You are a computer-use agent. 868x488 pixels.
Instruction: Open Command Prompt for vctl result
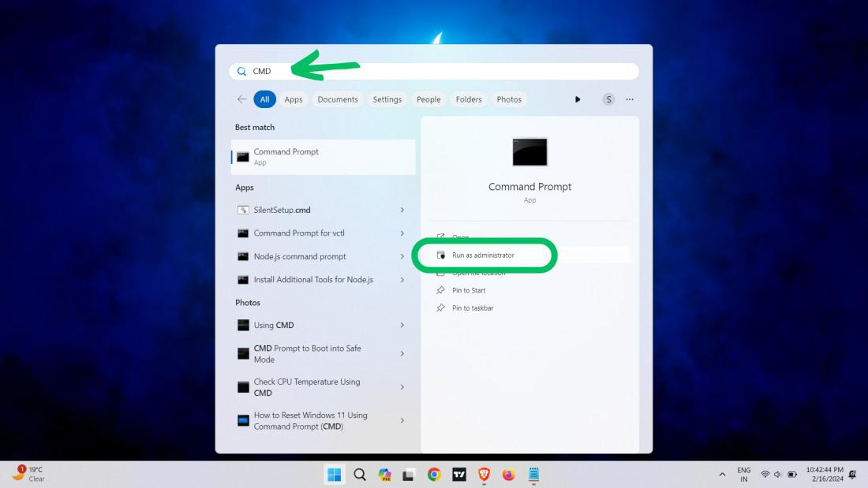[323, 233]
